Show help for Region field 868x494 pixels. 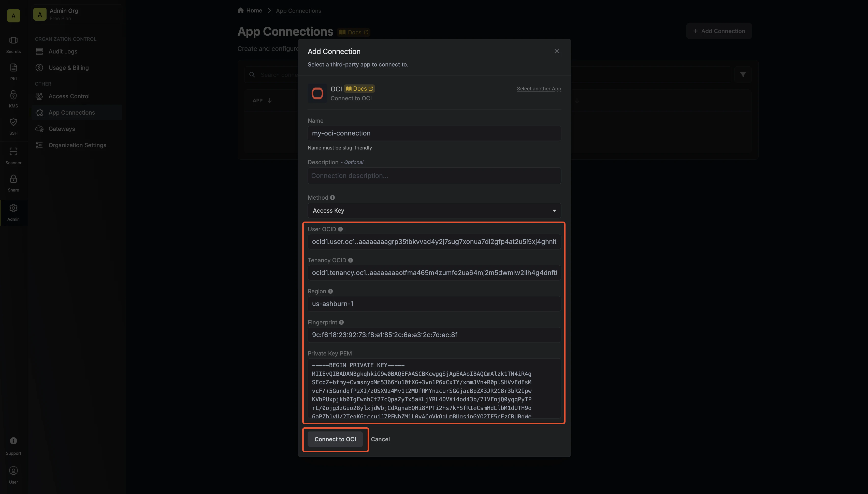330,291
